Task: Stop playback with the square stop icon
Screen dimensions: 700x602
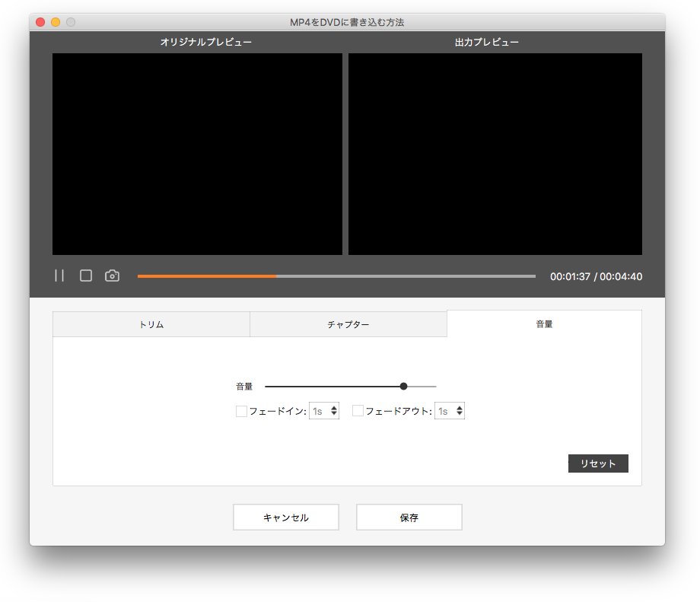Action: pos(86,276)
